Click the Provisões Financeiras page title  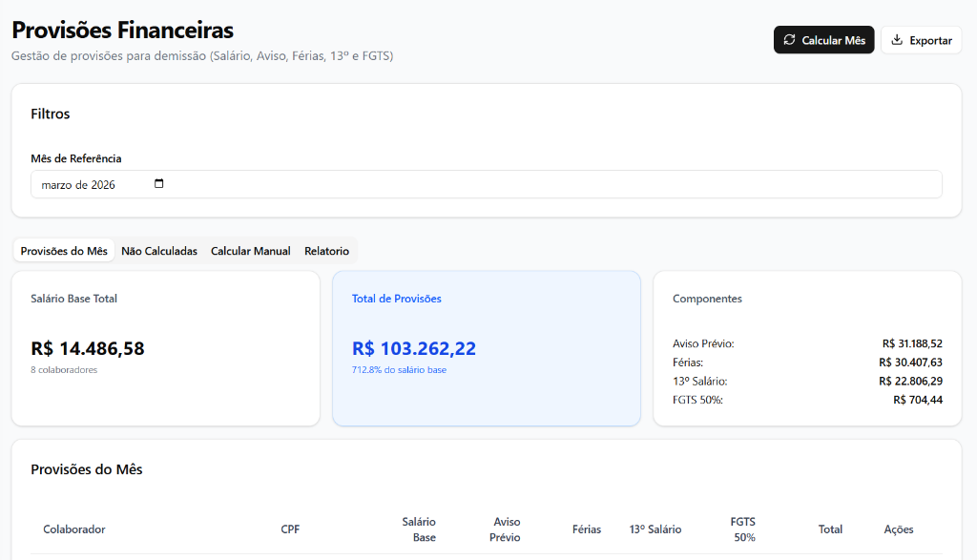123,30
